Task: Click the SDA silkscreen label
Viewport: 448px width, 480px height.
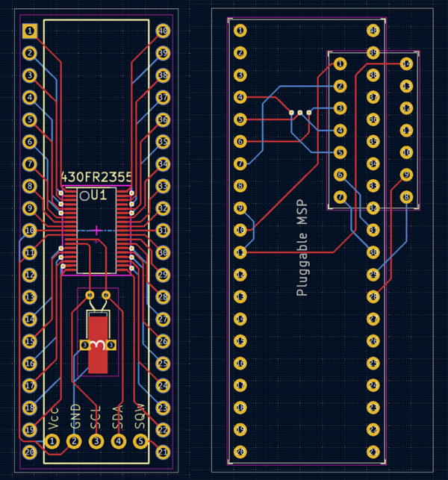Action: (x=117, y=417)
